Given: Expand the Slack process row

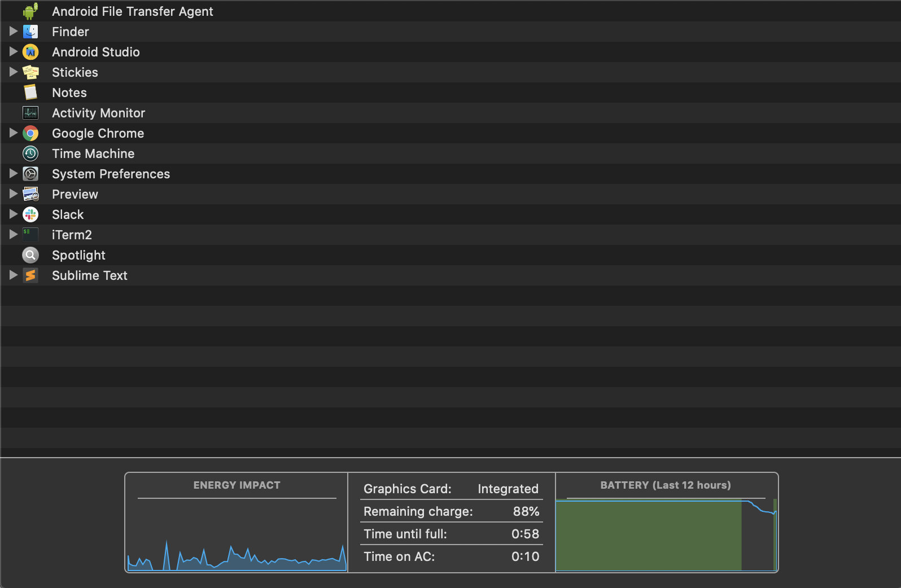Looking at the screenshot, I should (x=14, y=214).
